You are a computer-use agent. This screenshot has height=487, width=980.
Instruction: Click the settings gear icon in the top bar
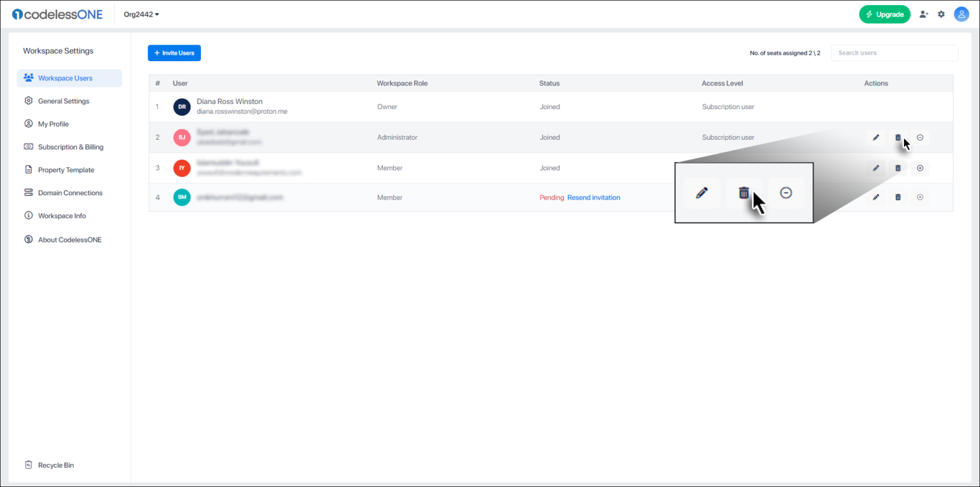[942, 13]
